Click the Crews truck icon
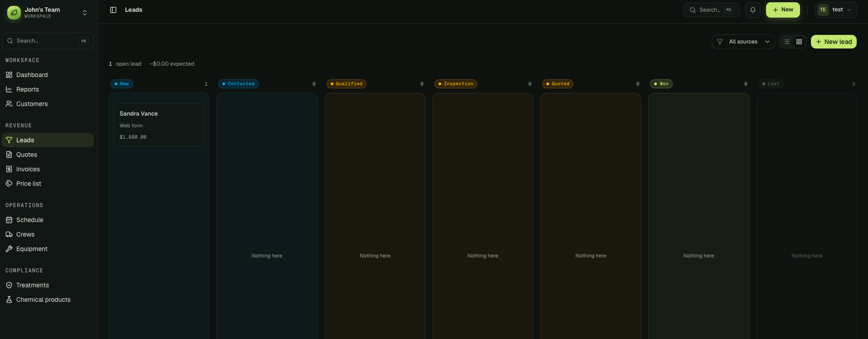Viewport: 868px width, 339px height. pos(9,234)
